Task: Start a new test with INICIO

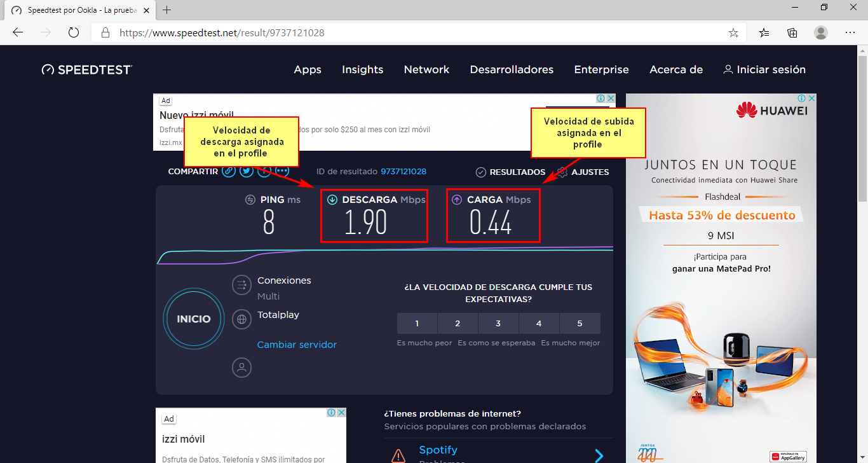Action: tap(193, 319)
